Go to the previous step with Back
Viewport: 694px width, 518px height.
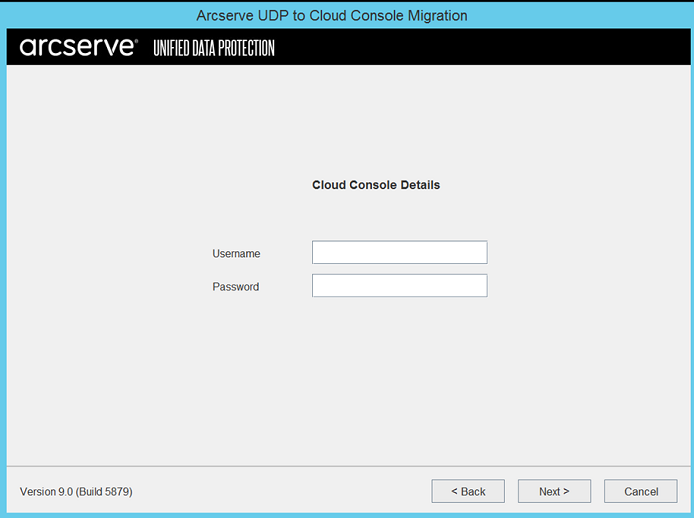pos(468,491)
